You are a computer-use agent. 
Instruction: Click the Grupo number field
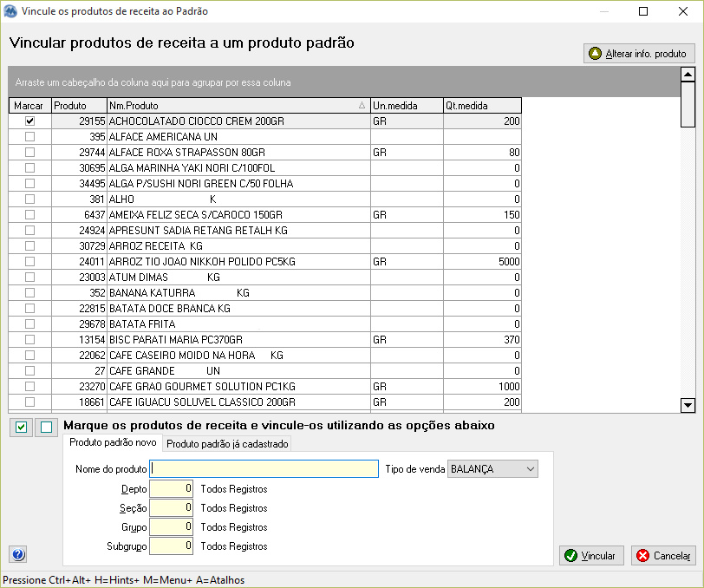click(171, 527)
